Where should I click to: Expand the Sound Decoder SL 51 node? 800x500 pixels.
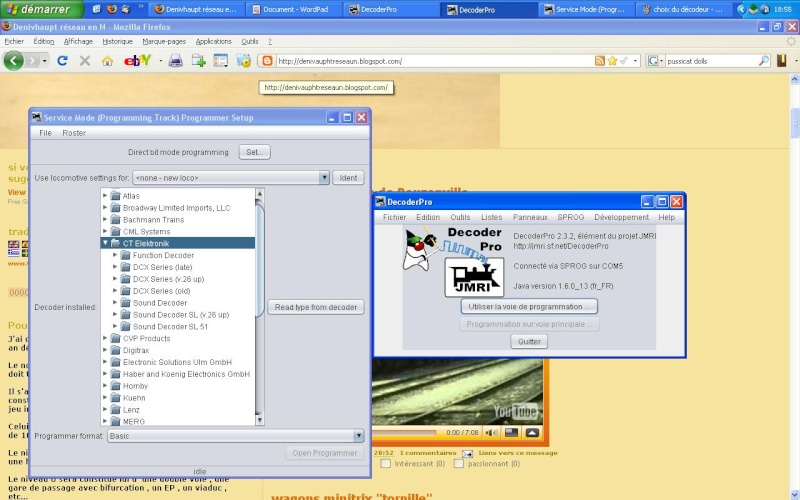(115, 326)
